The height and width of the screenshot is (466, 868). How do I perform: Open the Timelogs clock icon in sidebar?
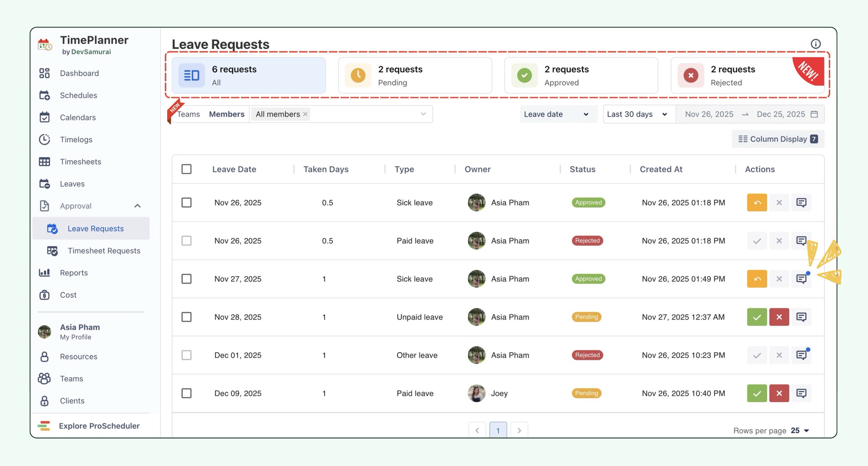click(x=44, y=139)
